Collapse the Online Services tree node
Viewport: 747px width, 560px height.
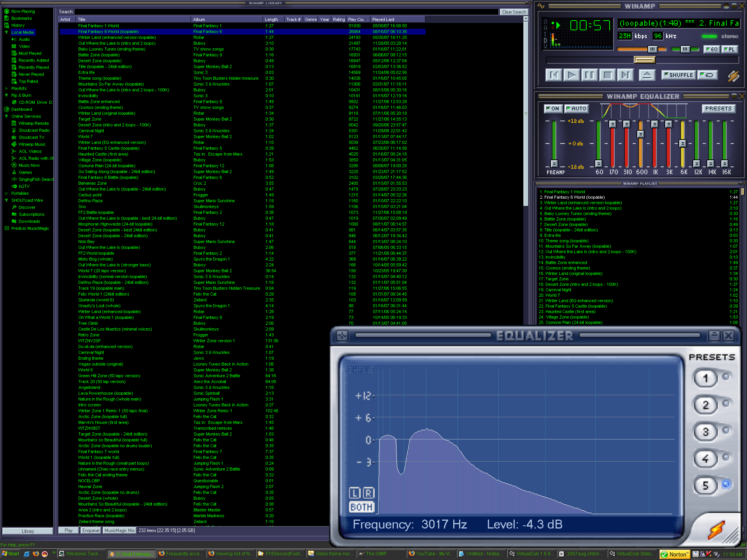pyautogui.click(x=6, y=116)
